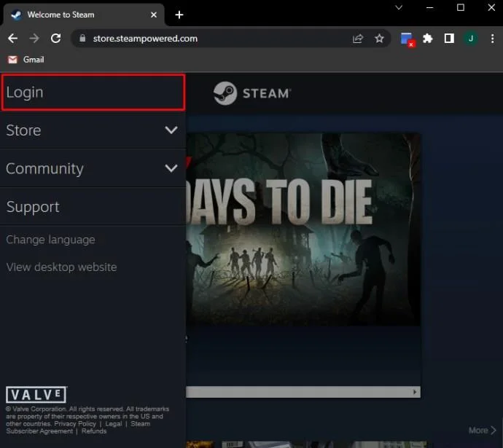Click the Valve logo
The image size is (503, 448).
pos(36,395)
